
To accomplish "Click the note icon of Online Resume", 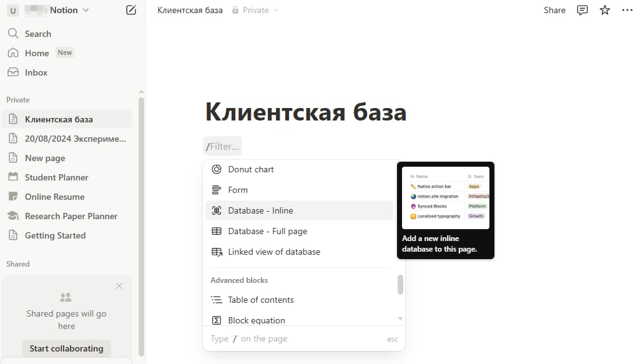I will tap(13, 196).
